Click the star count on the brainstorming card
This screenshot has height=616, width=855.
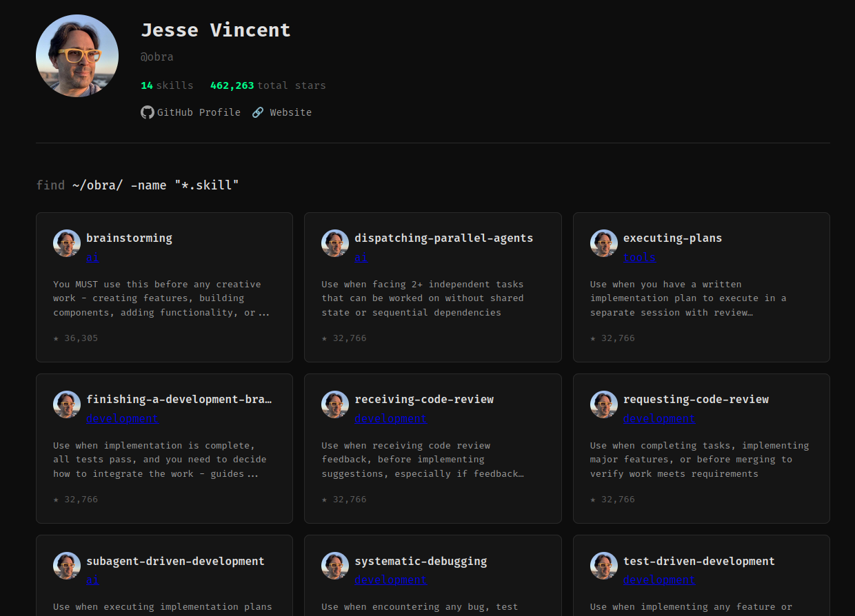(x=76, y=338)
